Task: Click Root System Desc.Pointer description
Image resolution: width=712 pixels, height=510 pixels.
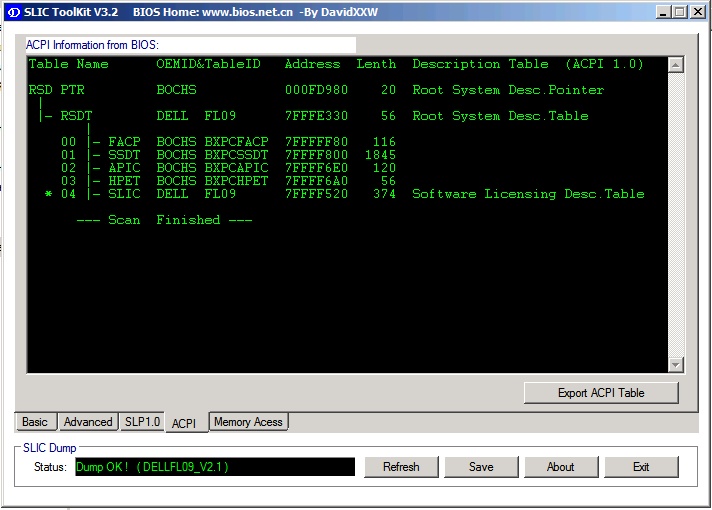Action: point(508,90)
